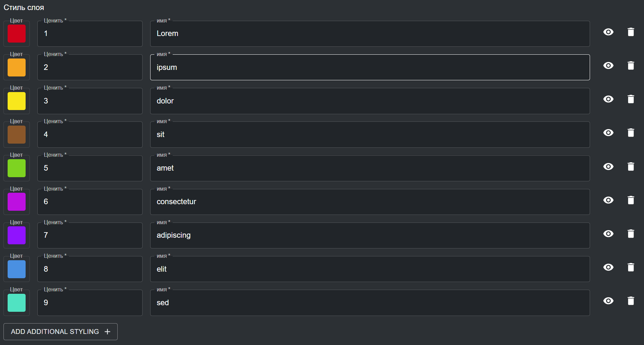Pick the green color swatch for amet
The height and width of the screenshot is (345, 644).
click(x=17, y=168)
